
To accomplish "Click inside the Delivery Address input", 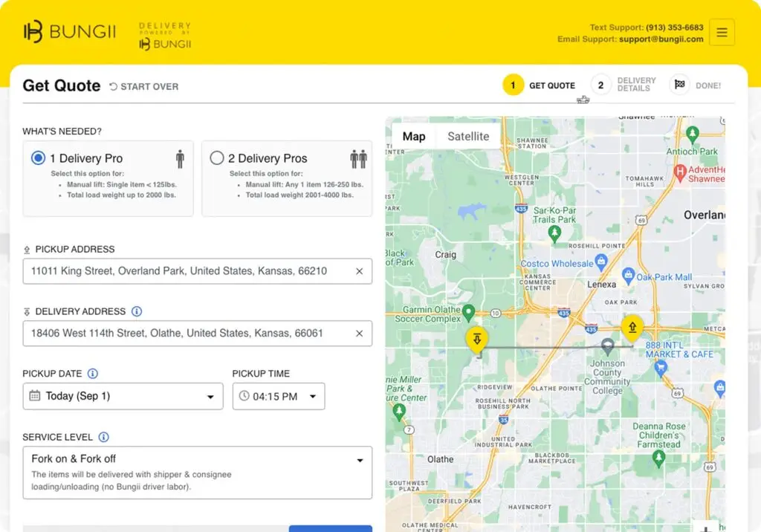I will point(198,334).
